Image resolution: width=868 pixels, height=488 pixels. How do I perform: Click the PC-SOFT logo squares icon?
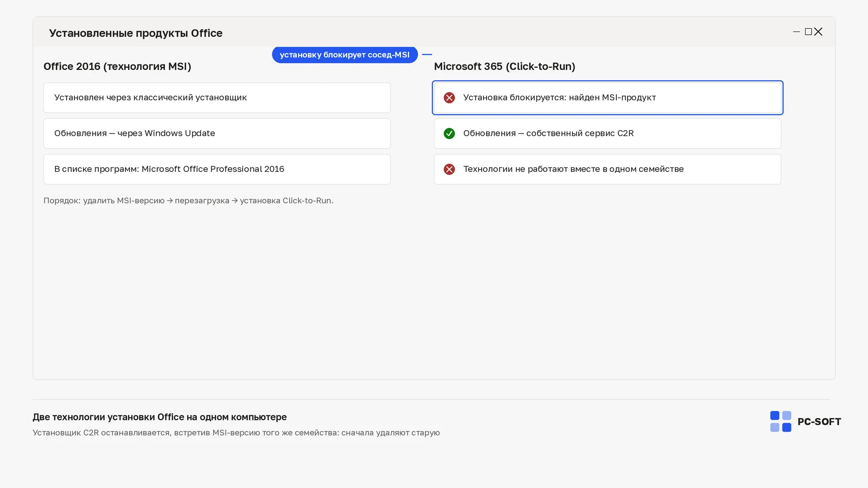click(x=781, y=421)
